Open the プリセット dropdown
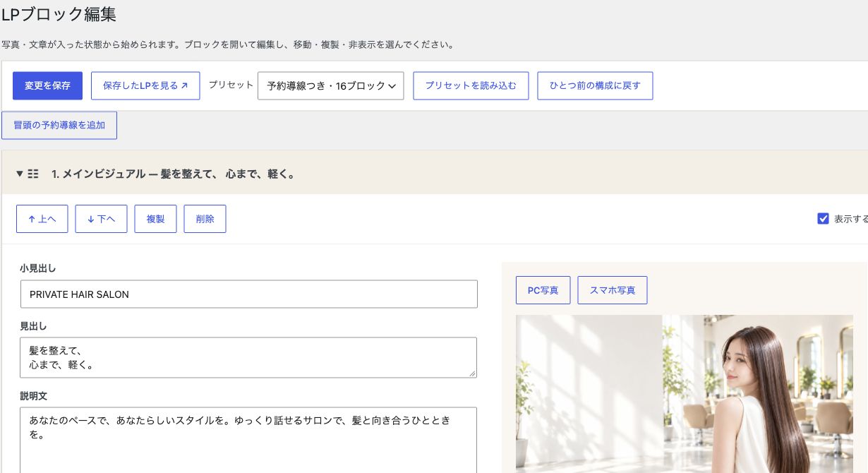The height and width of the screenshot is (473, 868). (331, 85)
